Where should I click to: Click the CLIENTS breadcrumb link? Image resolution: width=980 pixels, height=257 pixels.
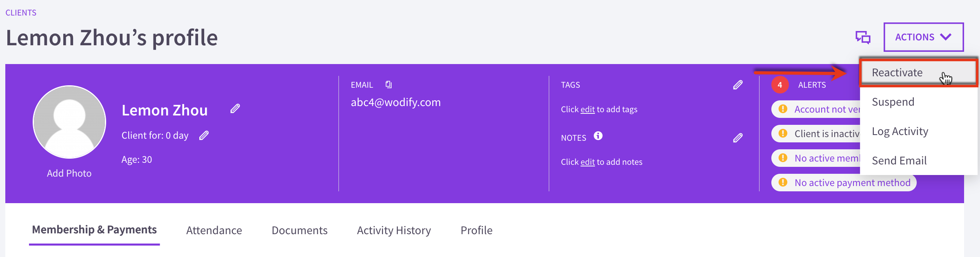coord(21,13)
